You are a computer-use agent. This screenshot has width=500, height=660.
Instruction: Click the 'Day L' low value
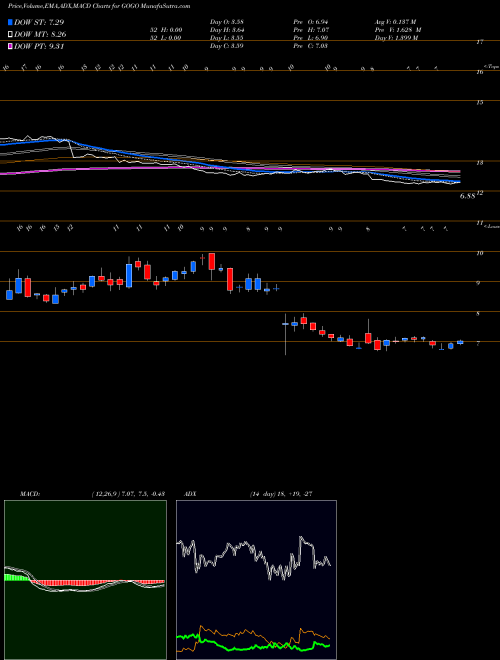coord(227,38)
